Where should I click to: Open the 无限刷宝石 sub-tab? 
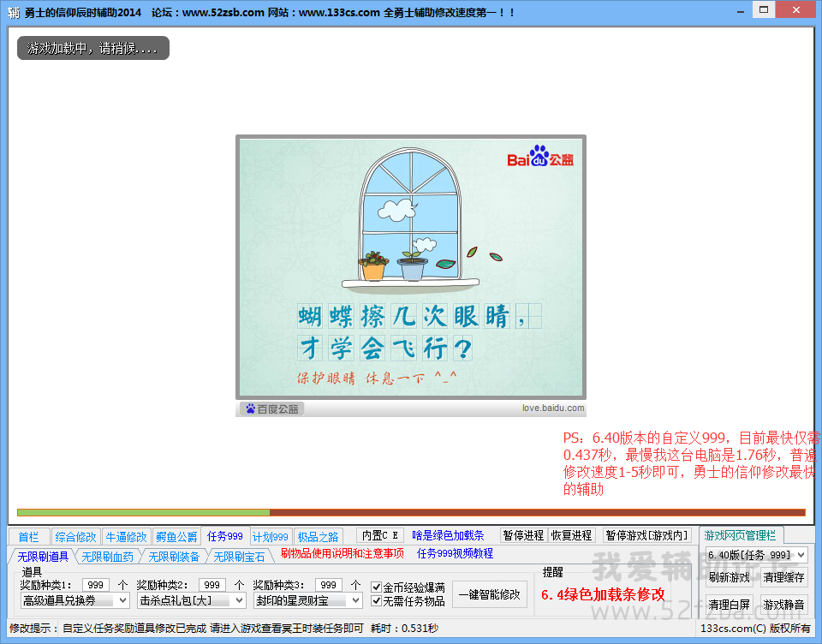click(x=239, y=557)
